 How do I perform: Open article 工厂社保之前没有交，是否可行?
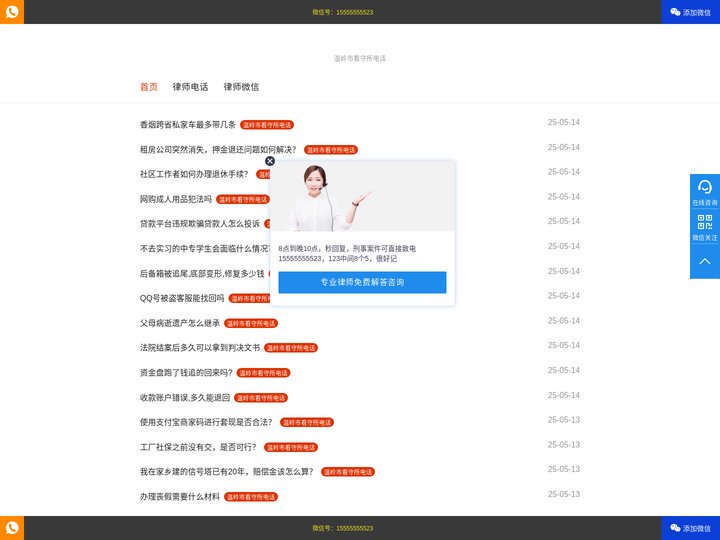(198, 447)
